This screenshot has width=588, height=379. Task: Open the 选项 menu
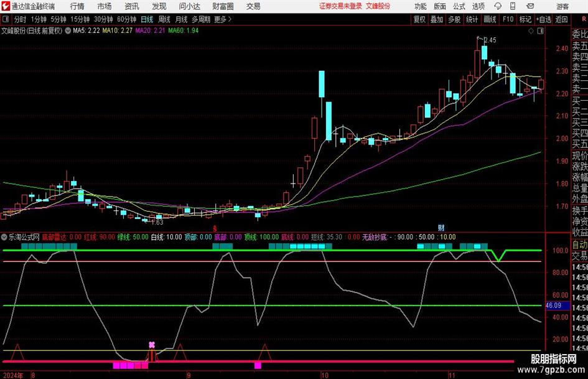pos(478,6)
